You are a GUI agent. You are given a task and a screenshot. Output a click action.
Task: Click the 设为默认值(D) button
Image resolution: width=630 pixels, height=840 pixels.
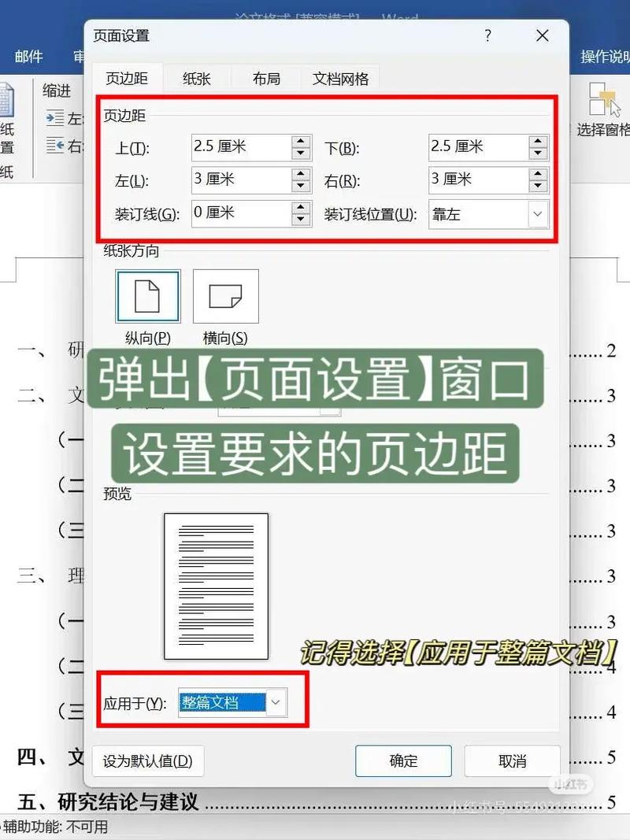pos(148,760)
